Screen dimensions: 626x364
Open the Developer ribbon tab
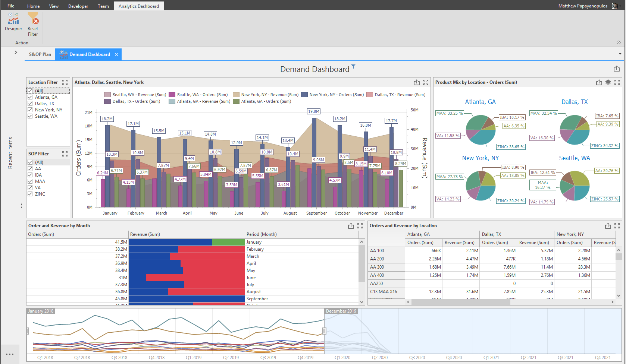click(78, 6)
